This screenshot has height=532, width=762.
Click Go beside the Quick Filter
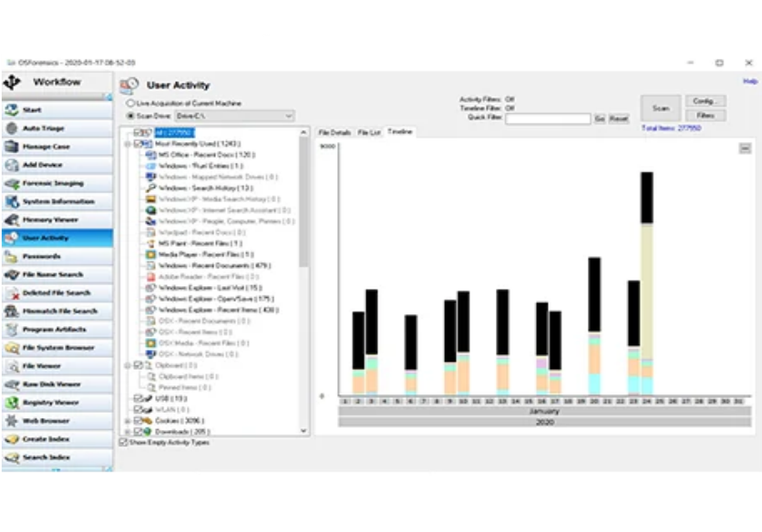tap(600, 119)
